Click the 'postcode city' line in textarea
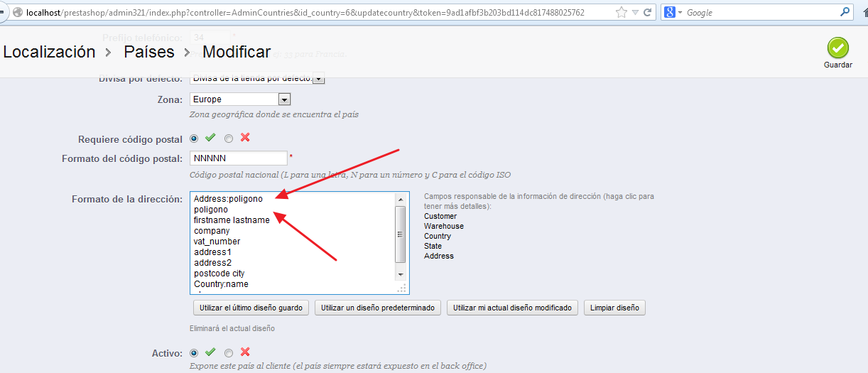This screenshot has width=868, height=373. click(219, 274)
